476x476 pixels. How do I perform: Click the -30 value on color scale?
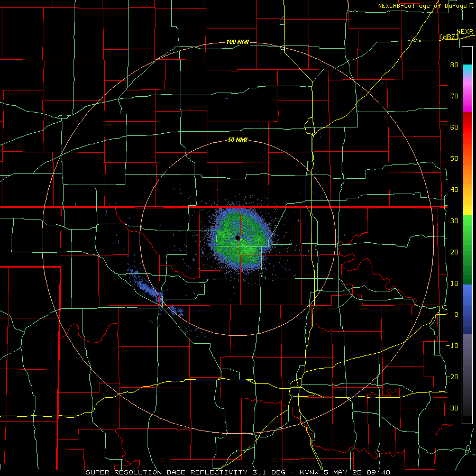point(452,408)
